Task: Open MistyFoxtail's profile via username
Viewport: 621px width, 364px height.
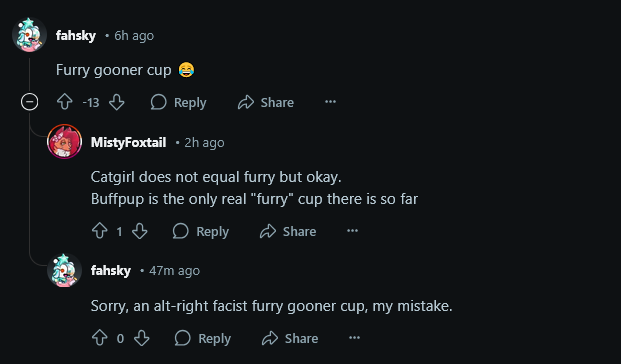Action: point(128,142)
